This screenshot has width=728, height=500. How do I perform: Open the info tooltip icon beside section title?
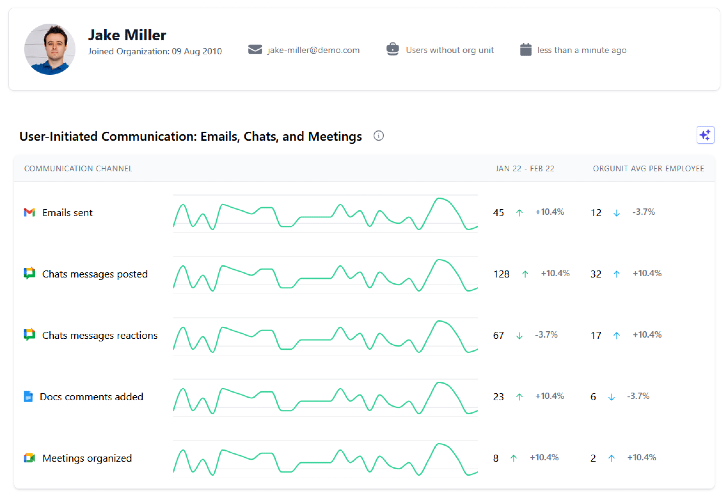[x=379, y=136]
